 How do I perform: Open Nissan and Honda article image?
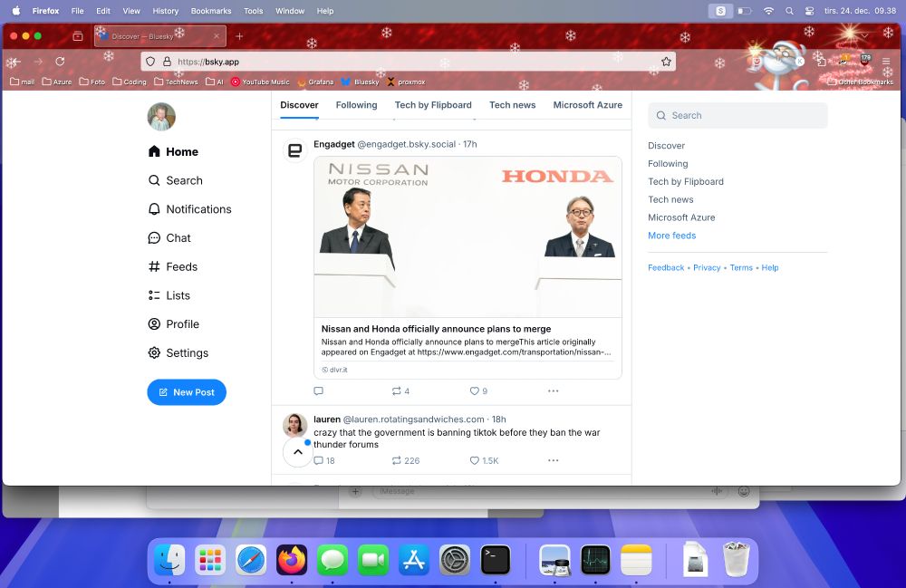coord(468,236)
